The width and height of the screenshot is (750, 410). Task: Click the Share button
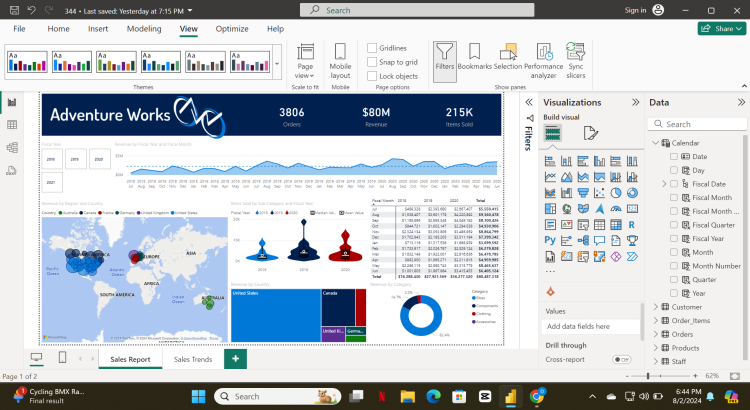pos(722,29)
